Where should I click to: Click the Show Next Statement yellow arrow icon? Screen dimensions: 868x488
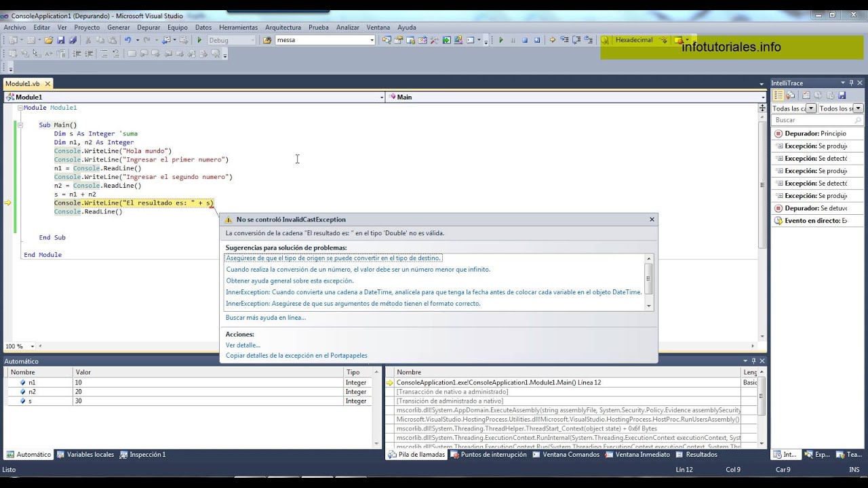553,40
